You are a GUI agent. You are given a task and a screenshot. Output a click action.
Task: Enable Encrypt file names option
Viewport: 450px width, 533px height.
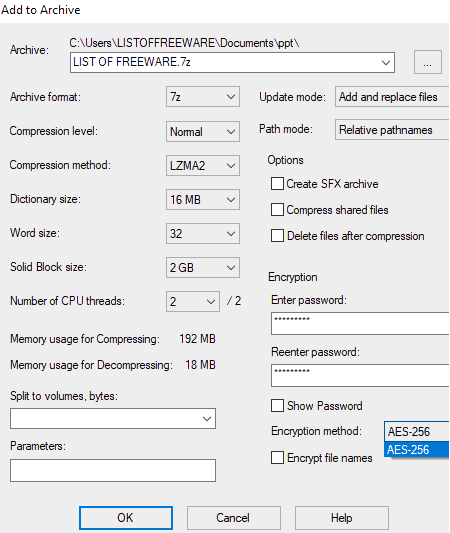(277, 458)
